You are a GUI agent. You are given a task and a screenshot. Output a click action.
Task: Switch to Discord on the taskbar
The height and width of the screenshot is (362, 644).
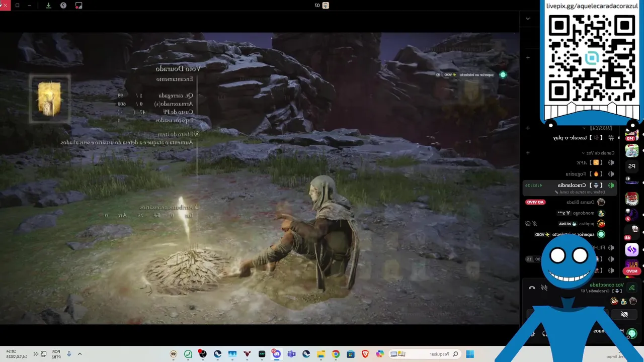pyautogui.click(x=276, y=354)
